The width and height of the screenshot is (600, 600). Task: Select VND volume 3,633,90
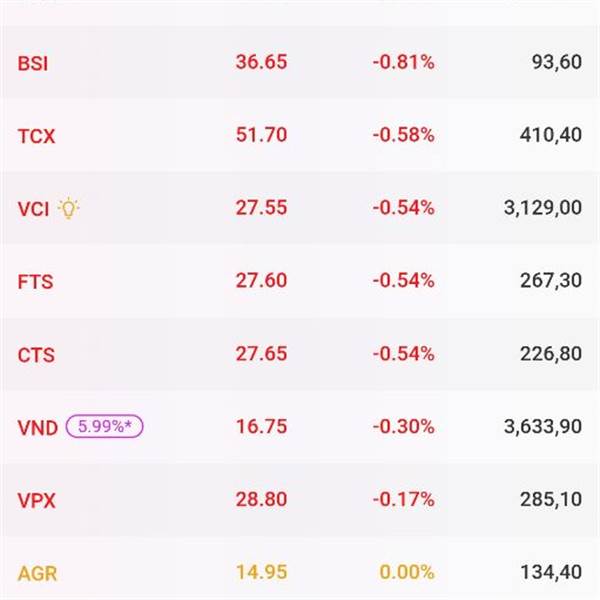point(543,427)
